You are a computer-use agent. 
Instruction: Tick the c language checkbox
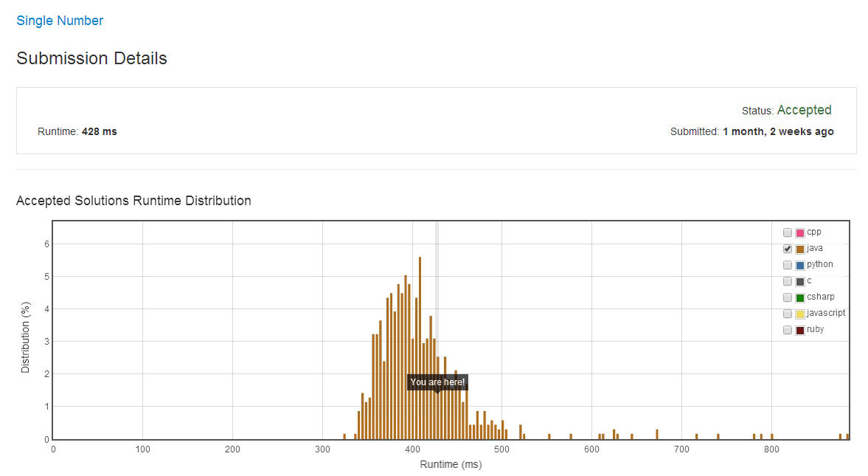click(787, 281)
